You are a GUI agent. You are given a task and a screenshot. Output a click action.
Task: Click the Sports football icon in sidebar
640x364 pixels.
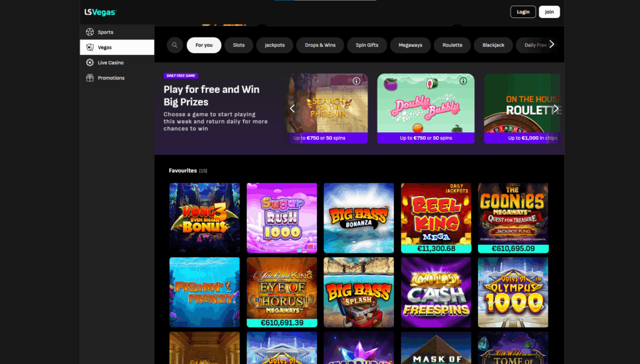coord(90,32)
